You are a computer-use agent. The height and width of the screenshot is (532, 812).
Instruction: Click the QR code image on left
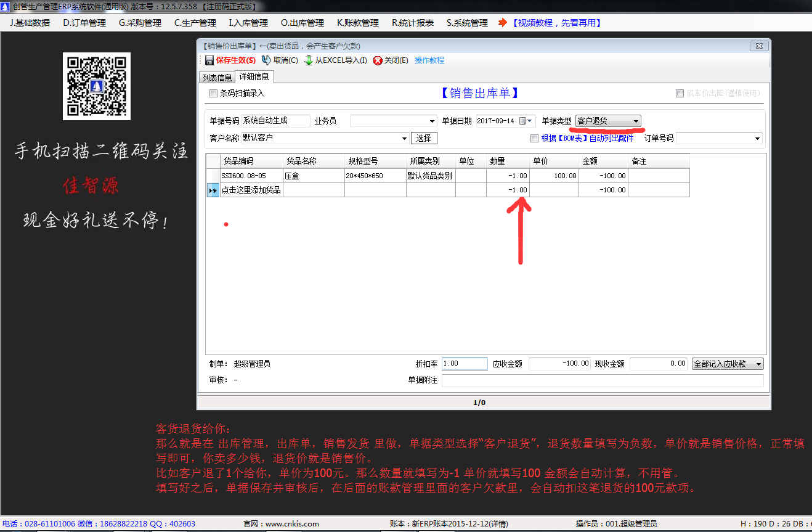coord(97,86)
